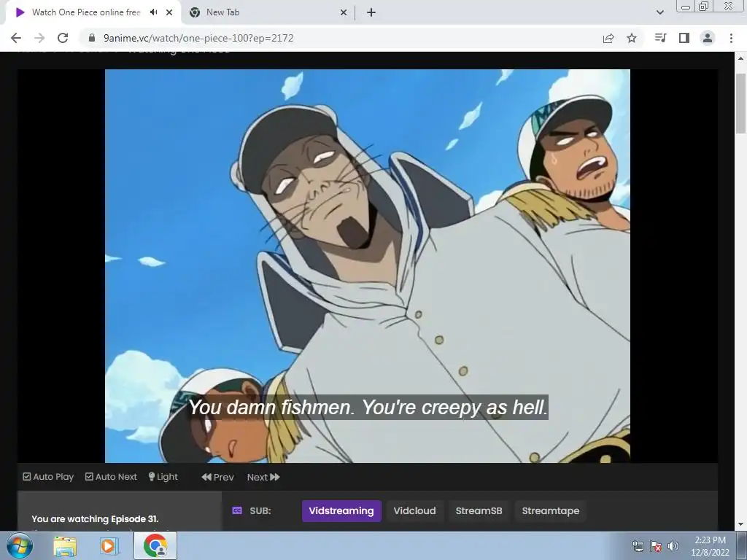
Task: Launch Windows Media Player from taskbar
Action: click(109, 546)
